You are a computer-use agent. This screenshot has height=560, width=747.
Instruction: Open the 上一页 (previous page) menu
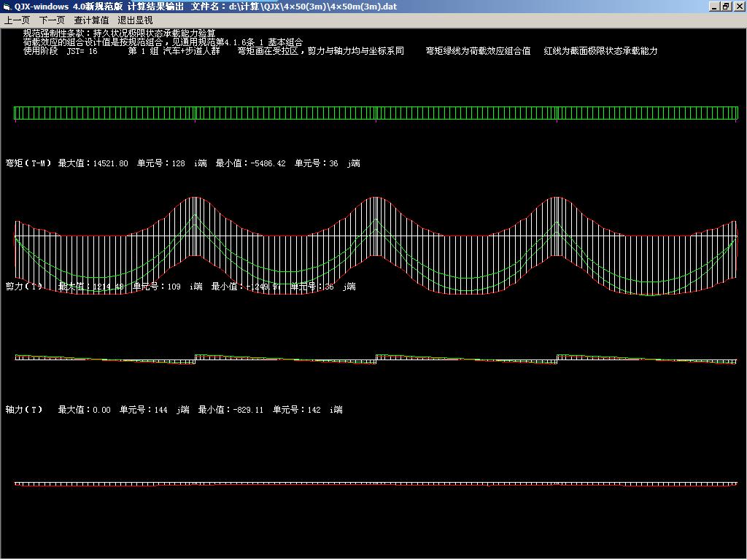[18, 20]
